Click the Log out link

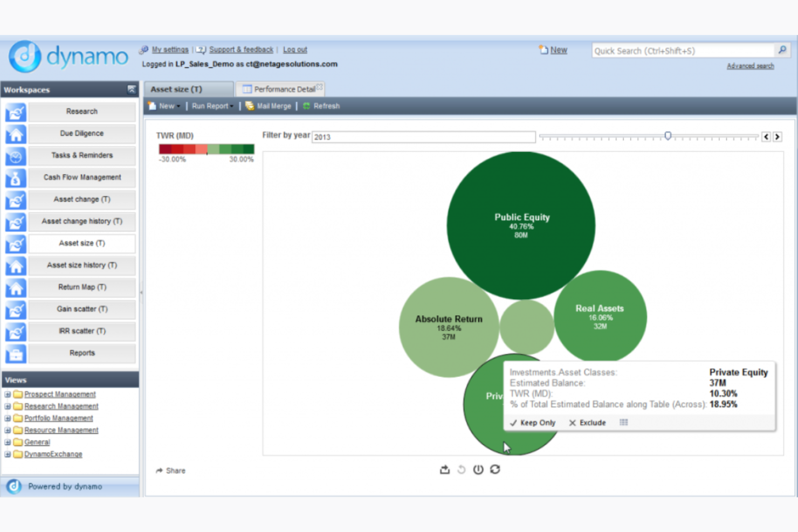pos(294,50)
